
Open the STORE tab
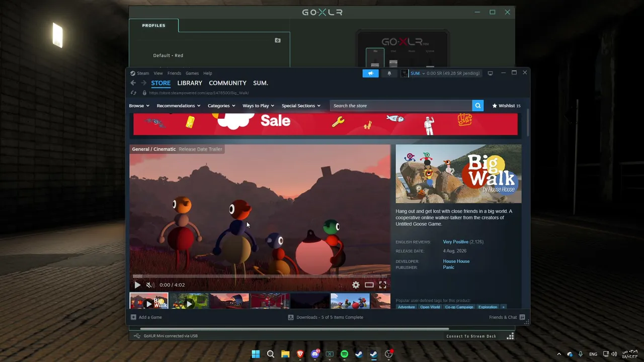[x=161, y=83]
